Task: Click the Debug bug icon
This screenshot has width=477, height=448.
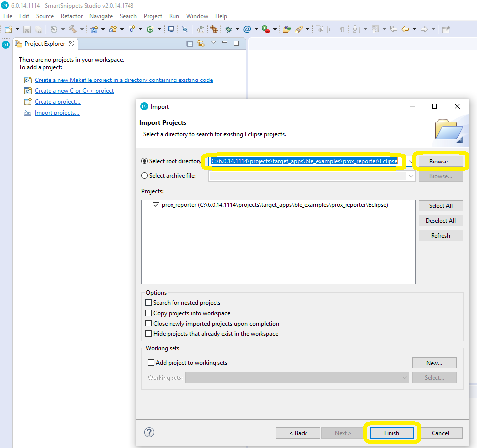Action: click(x=229, y=29)
